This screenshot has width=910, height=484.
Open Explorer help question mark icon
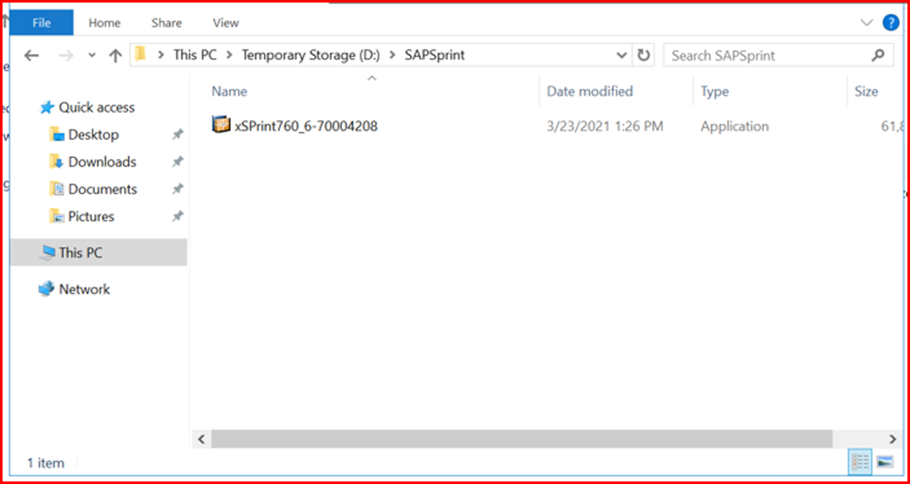890,23
